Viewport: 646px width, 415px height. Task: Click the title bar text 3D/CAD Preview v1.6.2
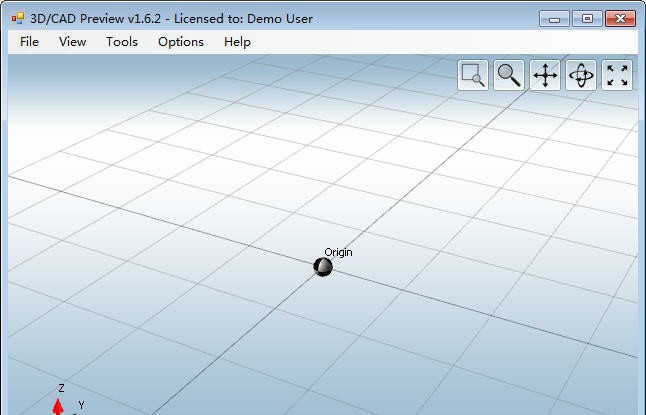point(96,19)
